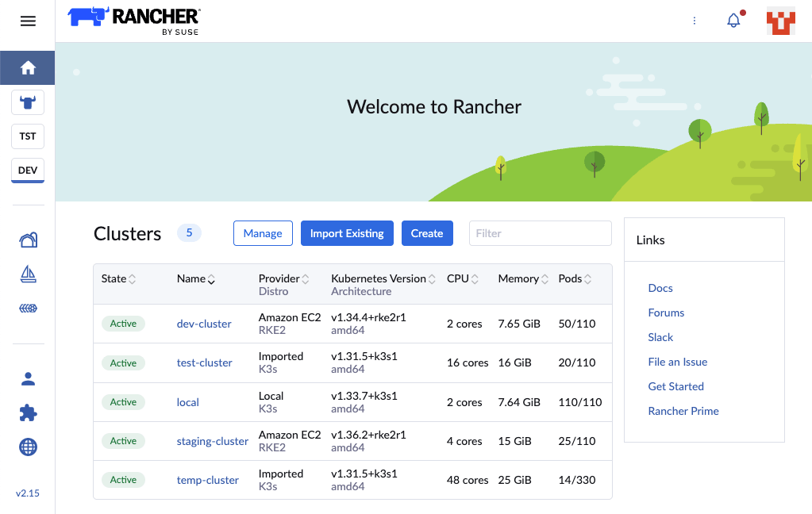
Task: Click Import Existing cluster button
Action: coord(347,233)
